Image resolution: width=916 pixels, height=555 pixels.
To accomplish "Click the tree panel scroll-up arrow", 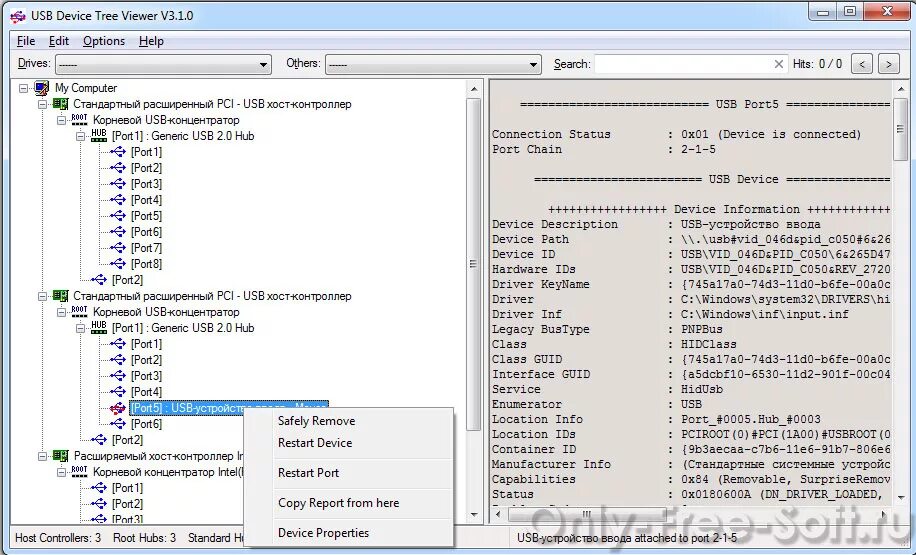I will (x=474, y=89).
